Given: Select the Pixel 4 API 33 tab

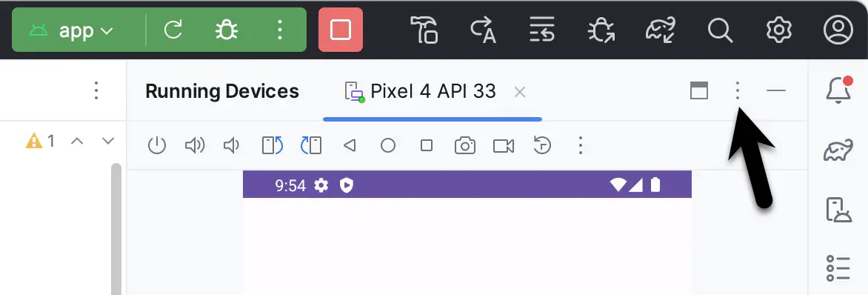Looking at the screenshot, I should pyautogui.click(x=421, y=91).
